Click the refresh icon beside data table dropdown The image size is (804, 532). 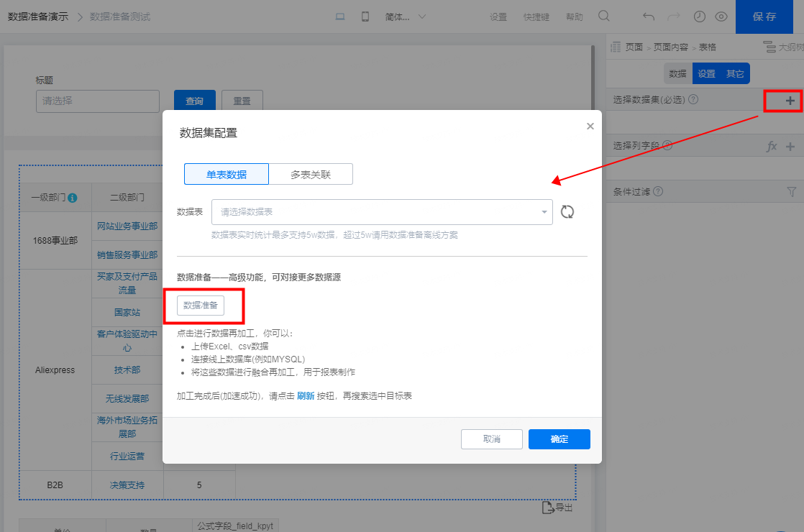(x=567, y=211)
